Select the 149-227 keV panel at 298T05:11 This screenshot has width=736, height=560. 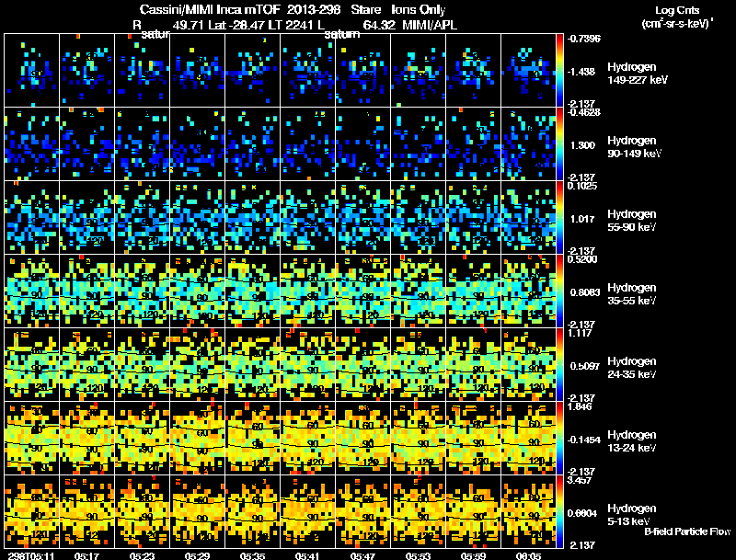point(31,71)
